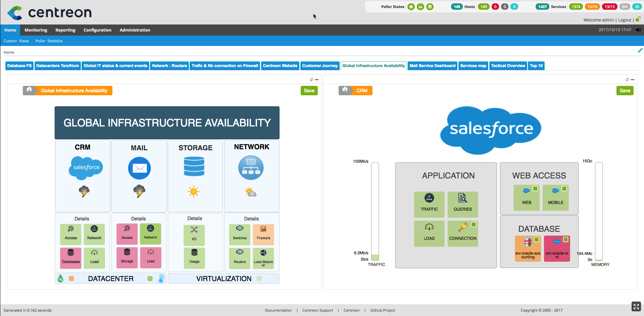The width and height of the screenshot is (644, 316).
Task: Click the poller database status icon
Action: [430, 7]
